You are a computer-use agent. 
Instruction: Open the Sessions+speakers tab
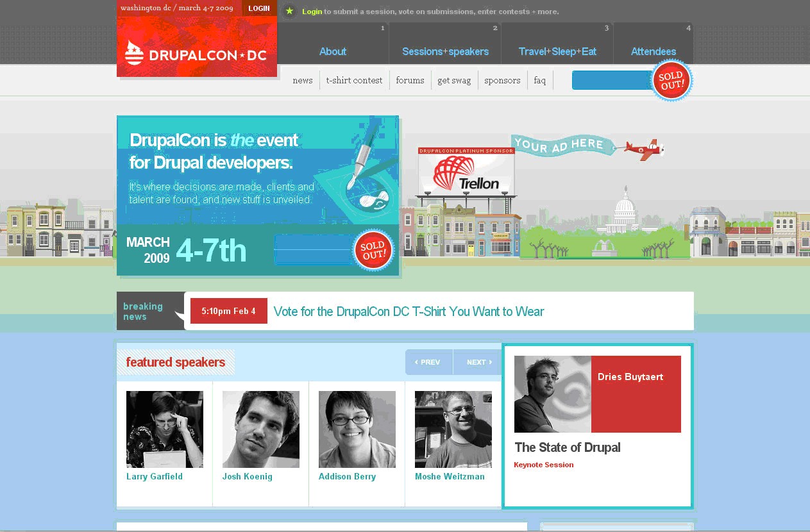click(x=445, y=51)
